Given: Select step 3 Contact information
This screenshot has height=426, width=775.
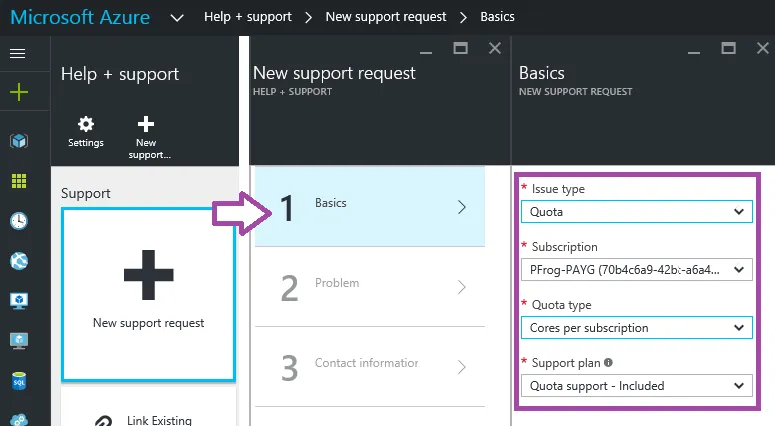Looking at the screenshot, I should tap(369, 367).
